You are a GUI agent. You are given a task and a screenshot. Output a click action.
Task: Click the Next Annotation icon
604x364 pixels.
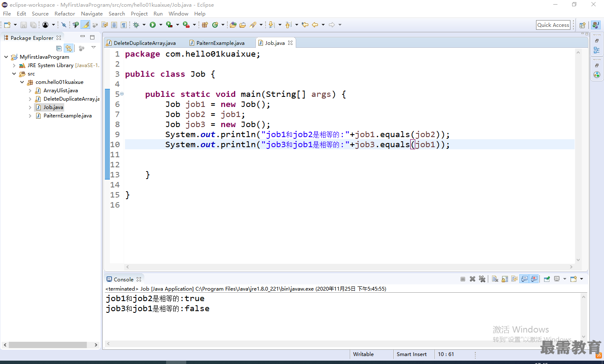271,25
